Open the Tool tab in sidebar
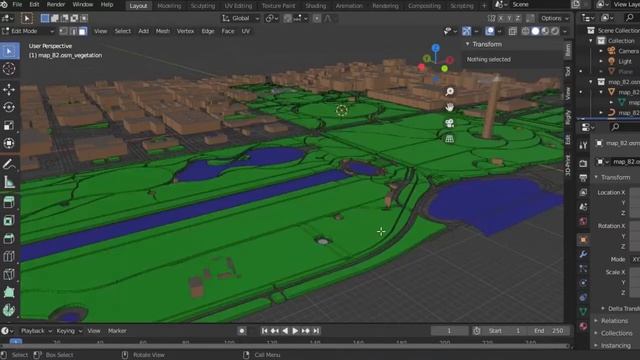The height and width of the screenshot is (360, 640). click(568, 71)
